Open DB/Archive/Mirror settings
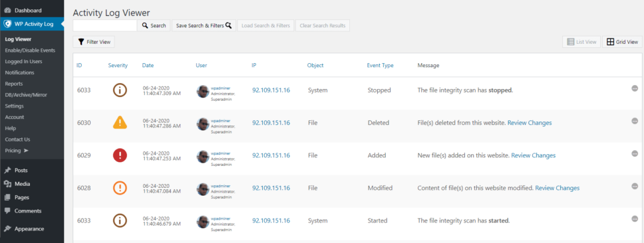Image resolution: width=644 pixels, height=243 pixels. click(26, 95)
